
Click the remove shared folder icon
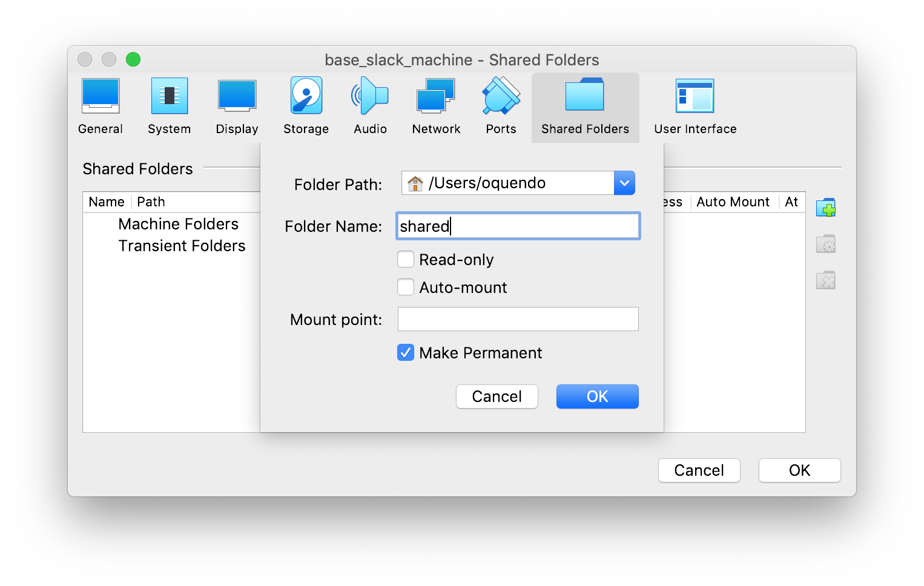(x=826, y=280)
